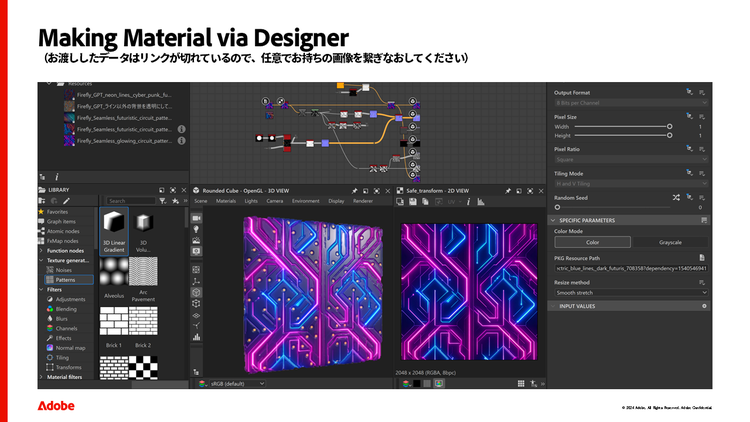The width and height of the screenshot is (750, 422).
Task: Collapse the SPECIFIC PARAMETERS section
Action: coord(553,220)
